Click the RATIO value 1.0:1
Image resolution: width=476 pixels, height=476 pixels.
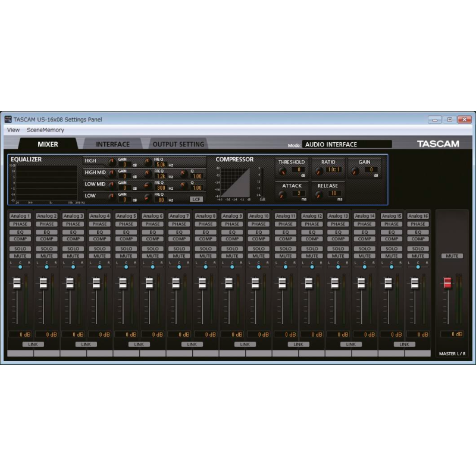[334, 170]
